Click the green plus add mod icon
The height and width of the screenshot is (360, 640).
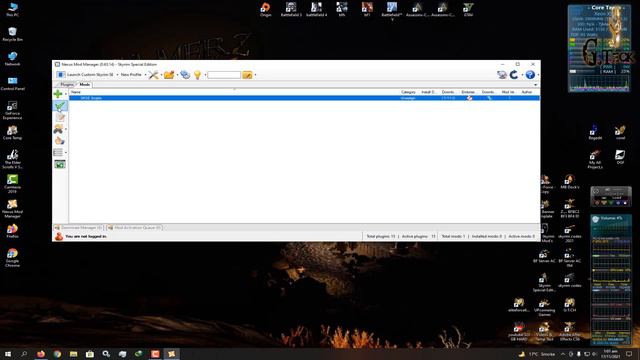point(58,94)
